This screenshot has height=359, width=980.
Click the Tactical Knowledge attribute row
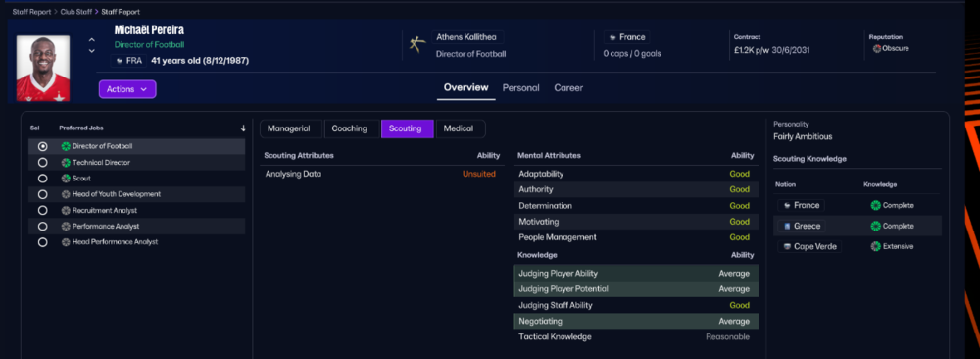[x=636, y=337]
